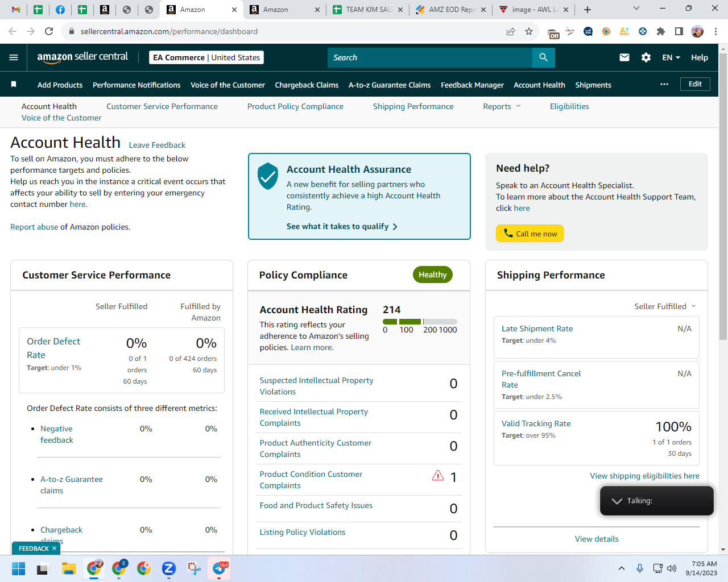This screenshot has height=582, width=728.
Task: Show hidden system tray icons
Action: tap(622, 568)
